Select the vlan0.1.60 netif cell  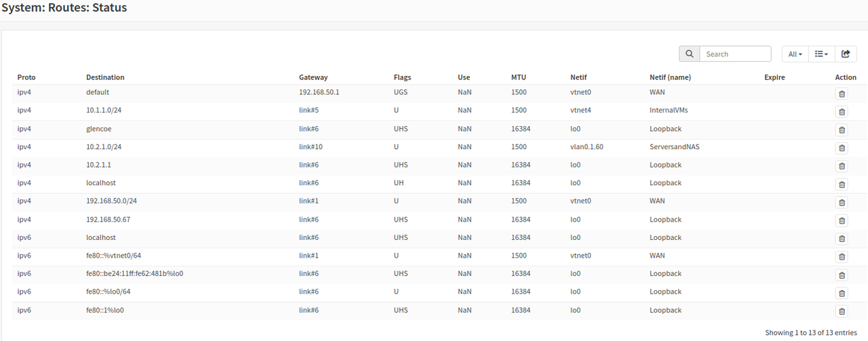[x=587, y=146]
